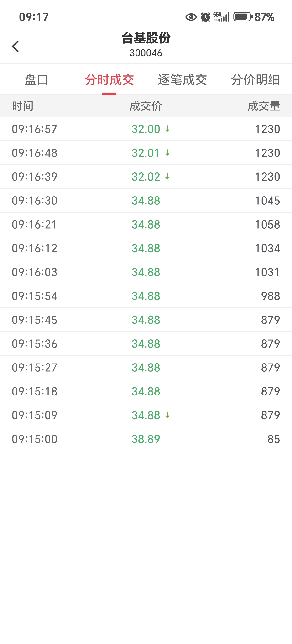292x644 pixels.
Task: Switch to 分价明细 tab
Action: pyautogui.click(x=255, y=80)
